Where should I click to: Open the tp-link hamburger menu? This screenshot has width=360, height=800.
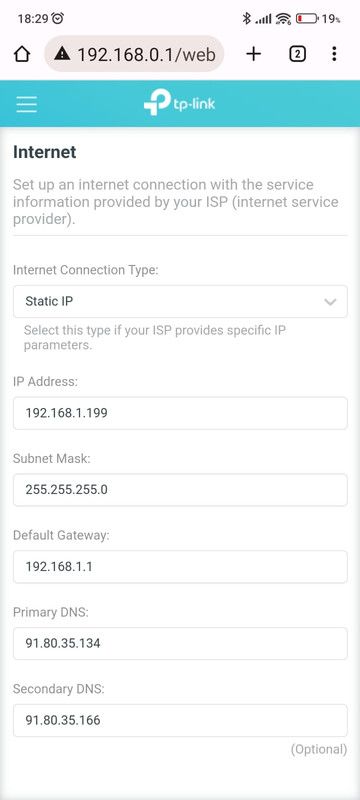tap(27, 104)
